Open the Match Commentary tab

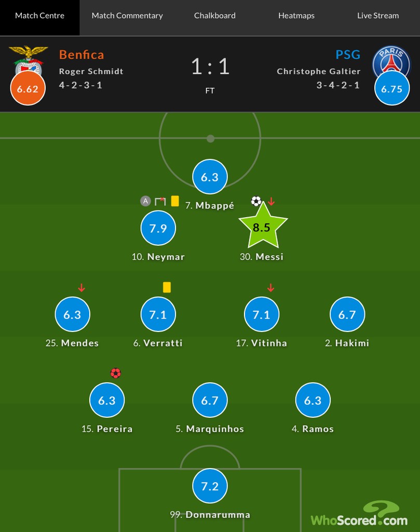127,16
